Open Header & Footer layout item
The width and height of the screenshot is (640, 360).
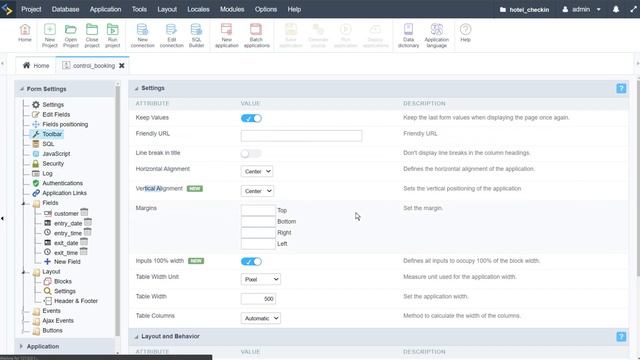76,301
